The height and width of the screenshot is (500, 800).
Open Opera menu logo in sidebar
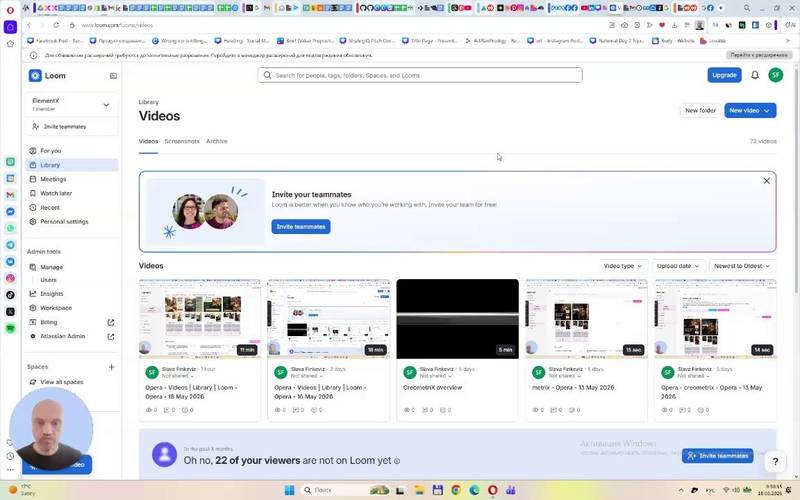[x=10, y=9]
